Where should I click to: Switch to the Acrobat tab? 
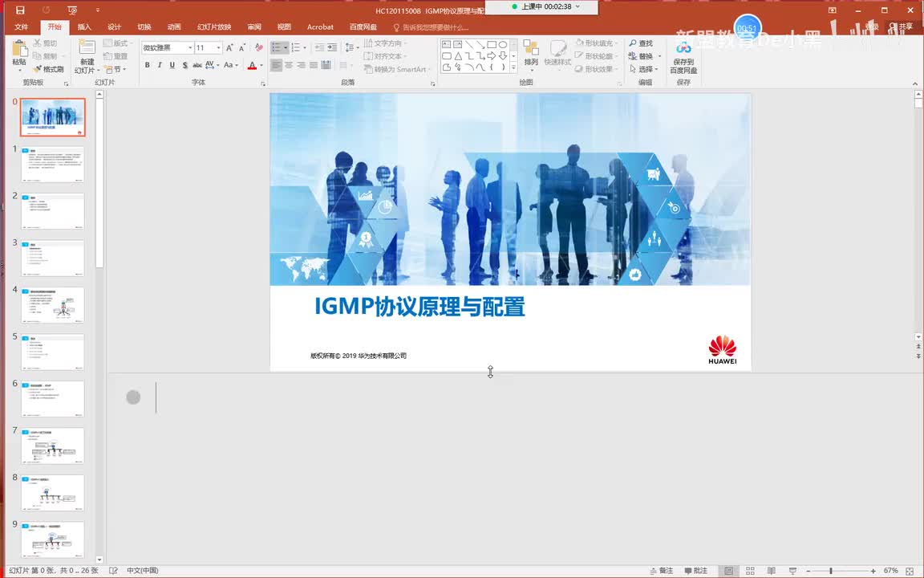(x=320, y=27)
